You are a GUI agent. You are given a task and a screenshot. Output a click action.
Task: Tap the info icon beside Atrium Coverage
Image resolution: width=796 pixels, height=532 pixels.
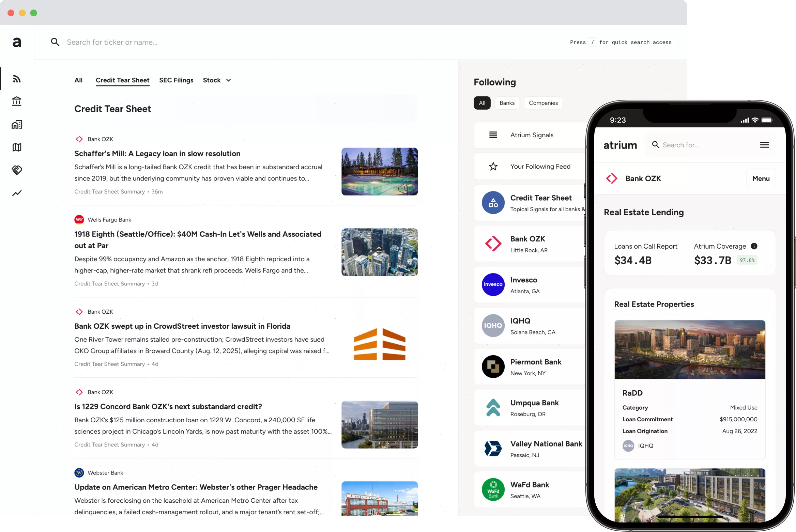point(754,246)
